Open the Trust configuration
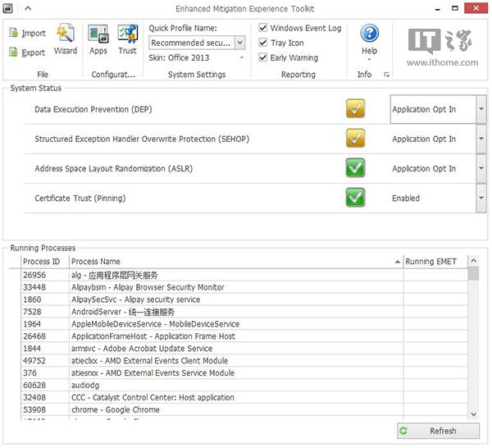Screen dimensions: 492x448 tap(127, 39)
